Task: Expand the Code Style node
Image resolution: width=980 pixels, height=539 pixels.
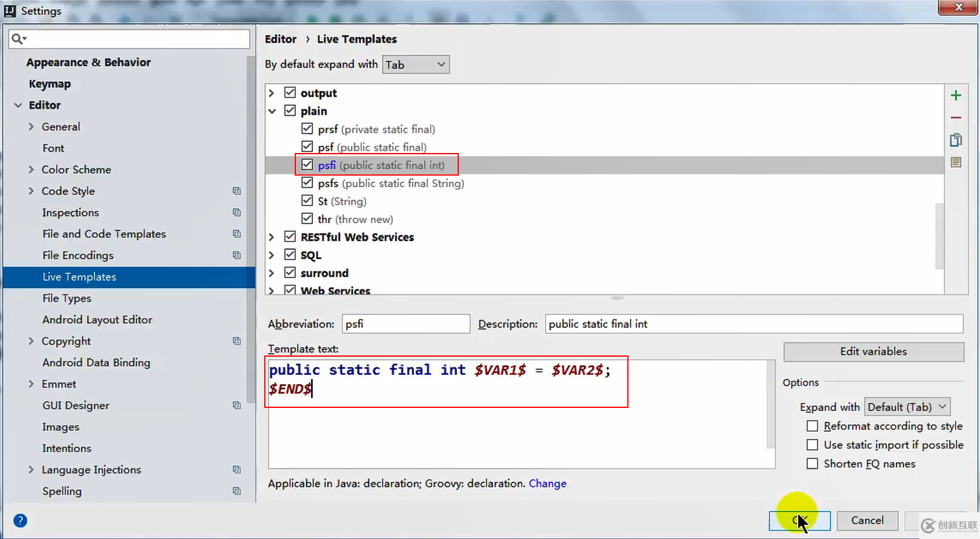Action: [x=31, y=191]
